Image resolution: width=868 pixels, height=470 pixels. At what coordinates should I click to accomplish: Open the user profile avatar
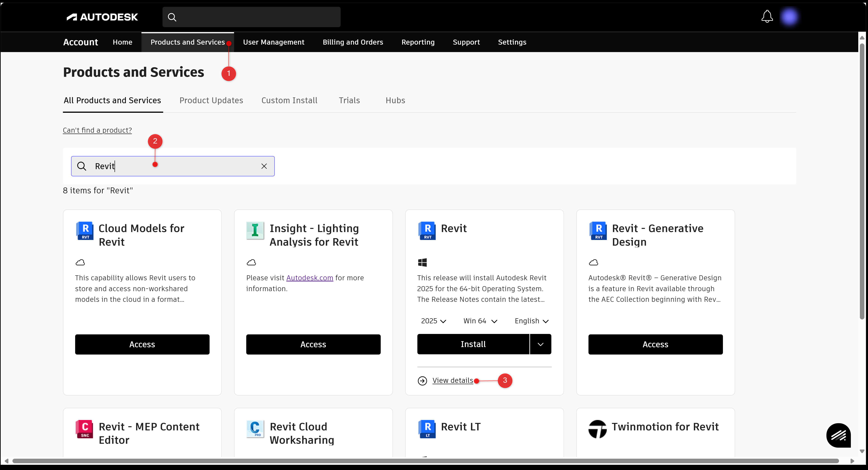pos(789,17)
